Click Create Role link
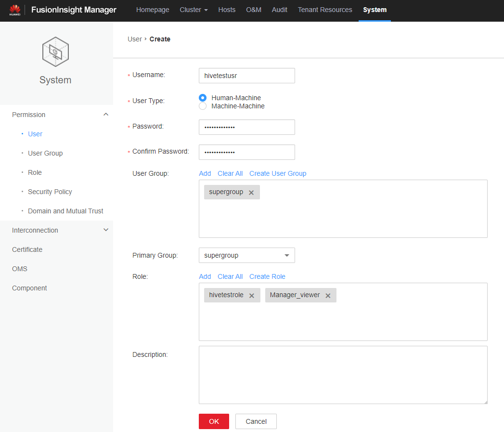This screenshot has width=504, height=432. point(267,276)
